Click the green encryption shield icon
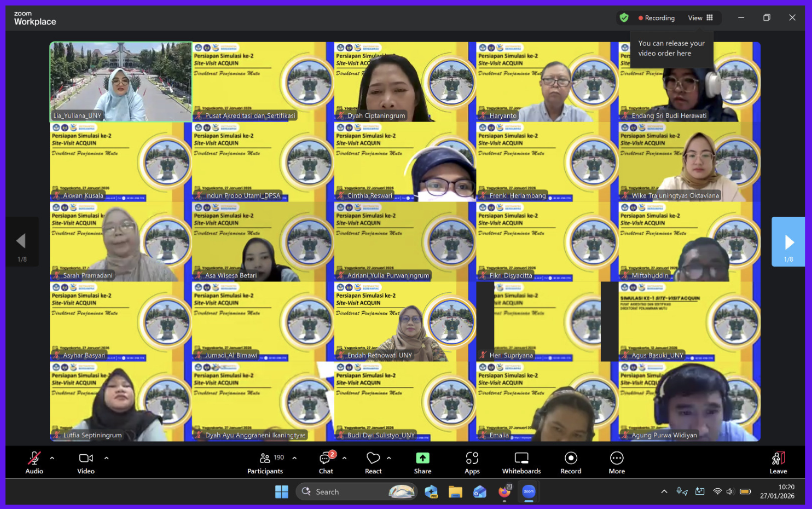Screen dimensions: 812x509 [x=624, y=18]
